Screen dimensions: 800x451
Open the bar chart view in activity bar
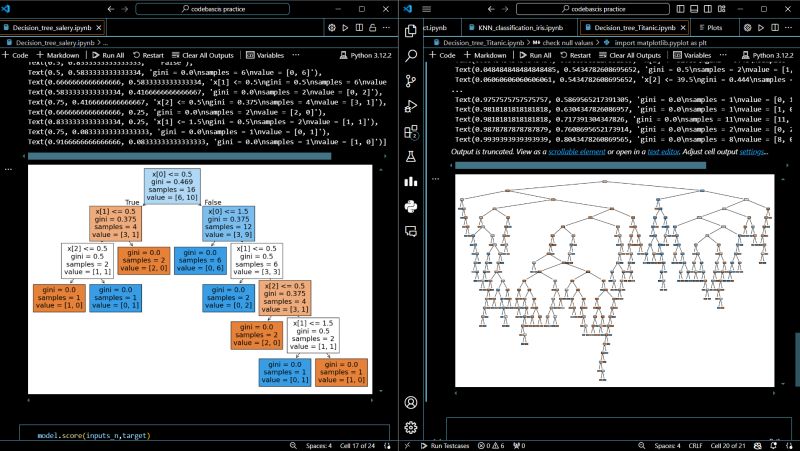pos(411,181)
